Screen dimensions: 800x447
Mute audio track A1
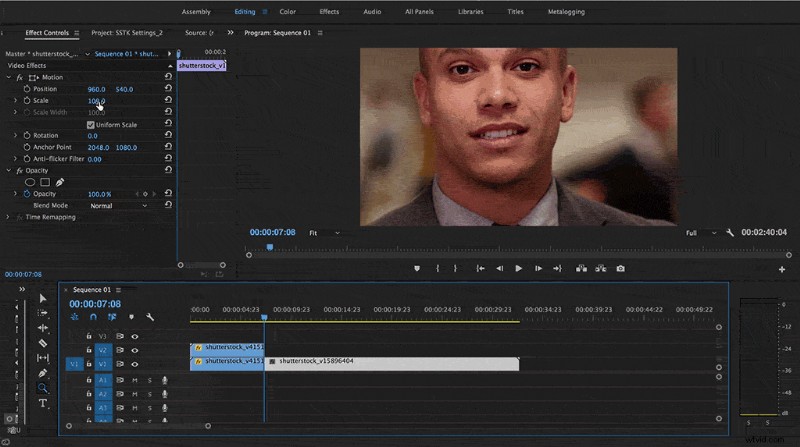pos(135,380)
